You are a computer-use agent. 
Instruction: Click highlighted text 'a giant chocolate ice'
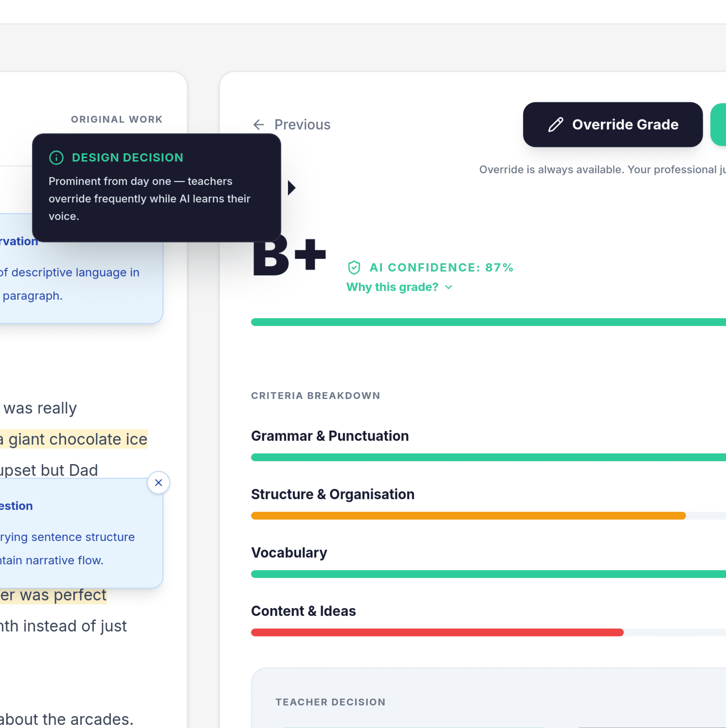coord(74,439)
